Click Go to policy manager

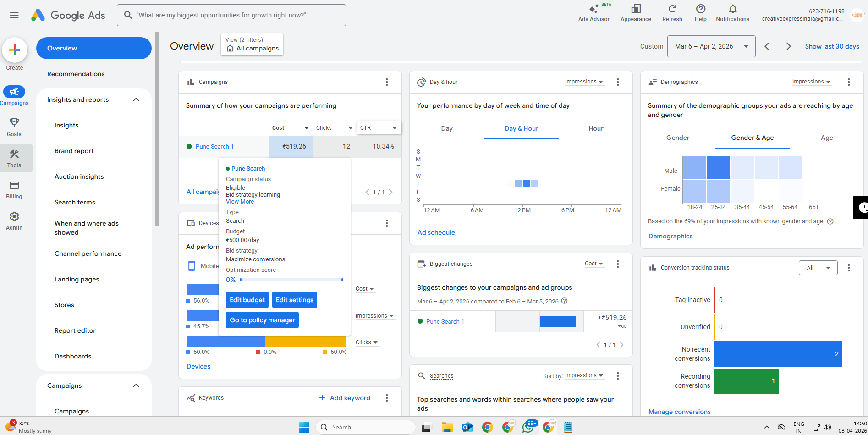point(262,320)
